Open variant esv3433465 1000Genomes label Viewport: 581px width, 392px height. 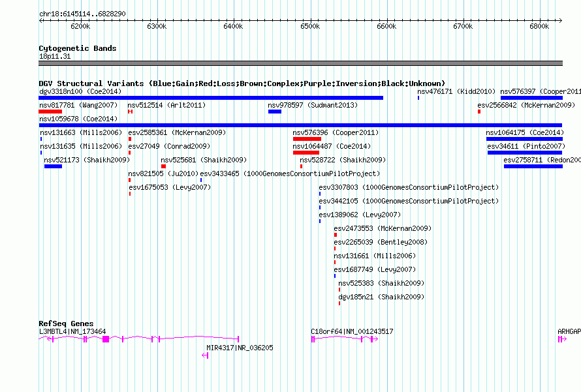[x=290, y=173]
